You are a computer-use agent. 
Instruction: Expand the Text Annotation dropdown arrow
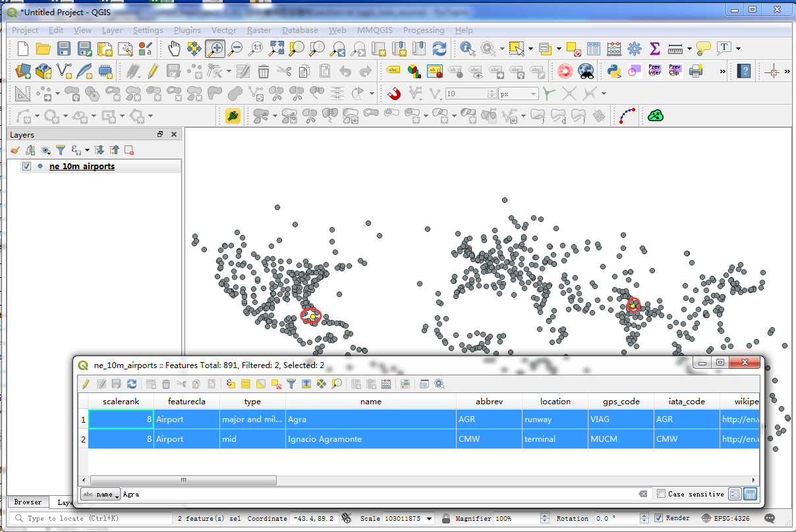(738, 49)
